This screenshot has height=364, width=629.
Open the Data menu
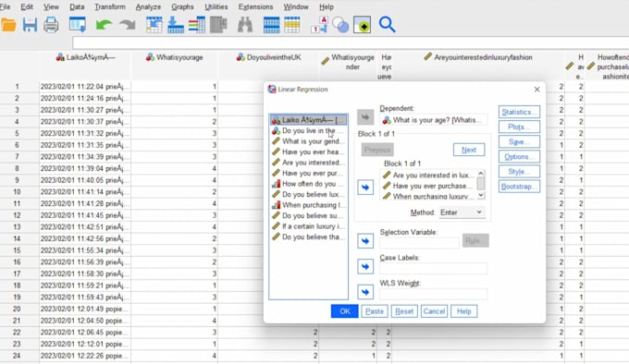tap(77, 6)
